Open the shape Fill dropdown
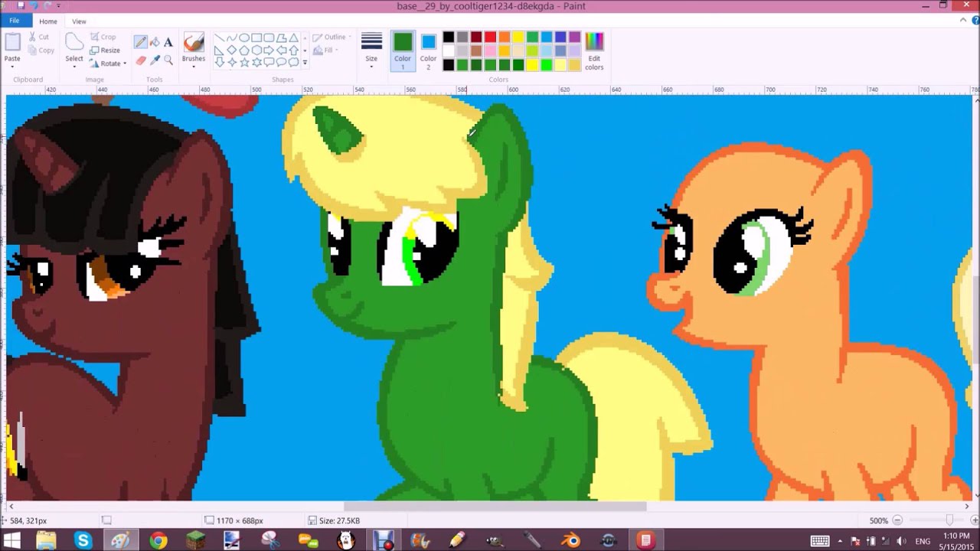Image resolution: width=980 pixels, height=551 pixels. tap(326, 51)
